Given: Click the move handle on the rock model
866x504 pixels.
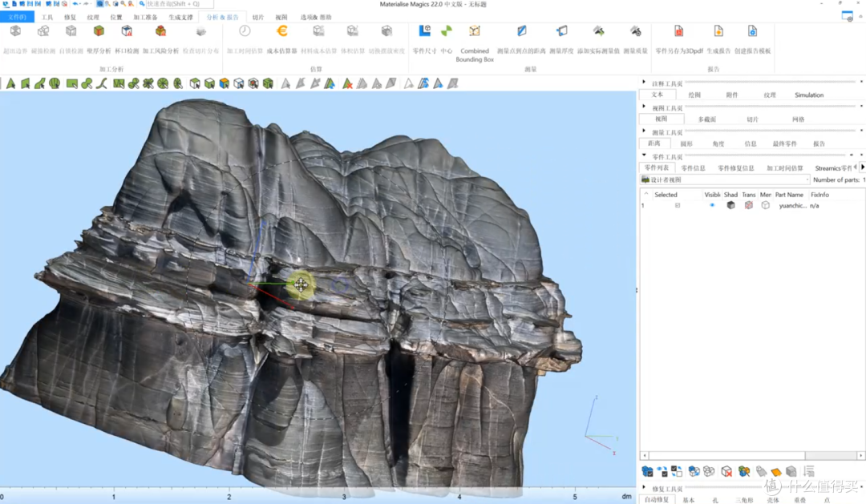Looking at the screenshot, I should (301, 284).
